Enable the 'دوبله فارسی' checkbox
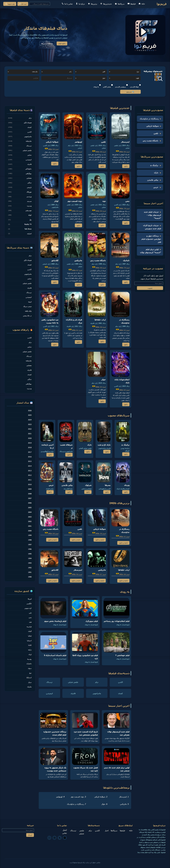Image resolution: width=170 pixels, height=868 pixels. (140, 85)
